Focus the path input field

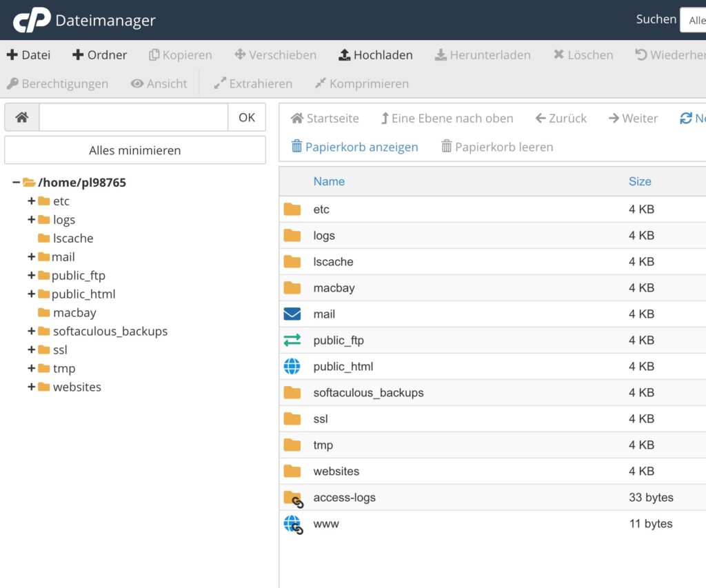134,117
